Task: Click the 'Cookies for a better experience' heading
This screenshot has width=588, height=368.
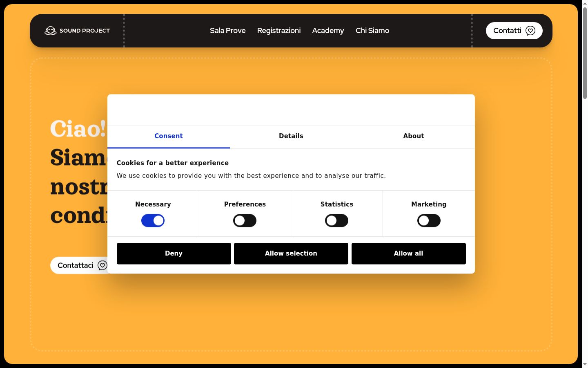Action: [x=173, y=163]
